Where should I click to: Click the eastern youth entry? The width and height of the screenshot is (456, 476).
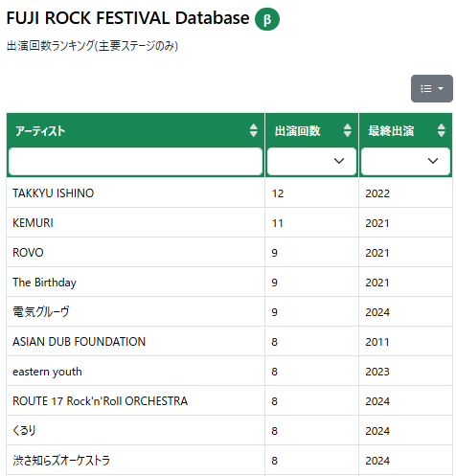(x=47, y=372)
